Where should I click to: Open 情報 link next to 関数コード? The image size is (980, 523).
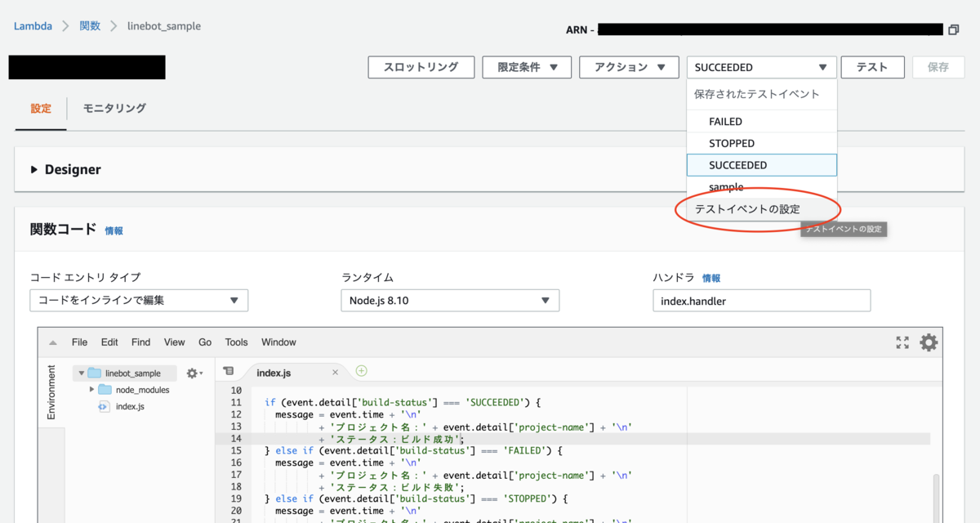tap(114, 231)
